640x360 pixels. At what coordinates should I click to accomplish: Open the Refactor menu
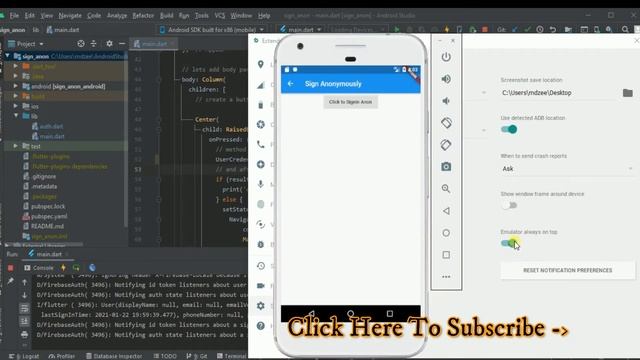(143, 16)
